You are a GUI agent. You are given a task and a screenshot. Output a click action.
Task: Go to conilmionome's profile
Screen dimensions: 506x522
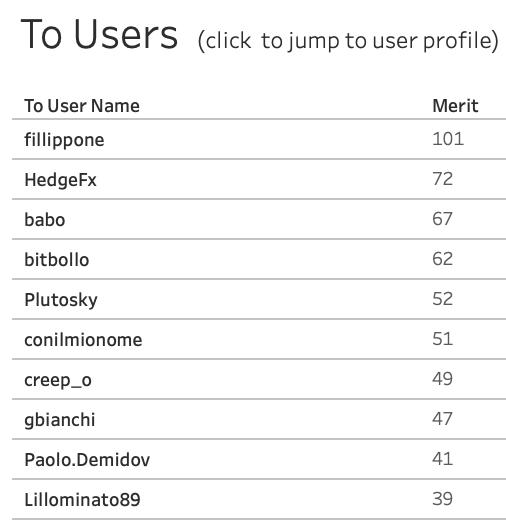(x=83, y=340)
